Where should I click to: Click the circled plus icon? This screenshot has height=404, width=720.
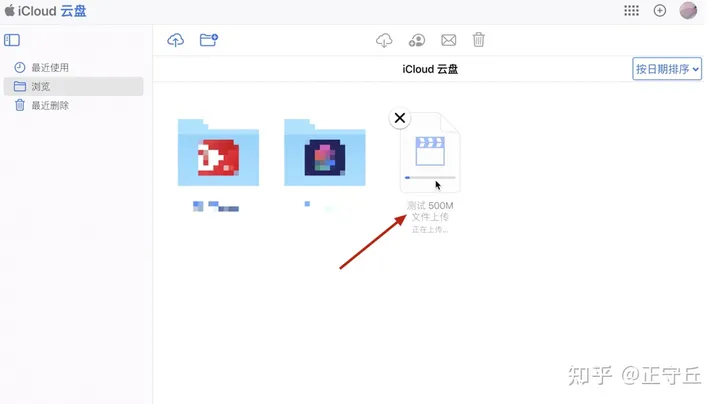(660, 11)
